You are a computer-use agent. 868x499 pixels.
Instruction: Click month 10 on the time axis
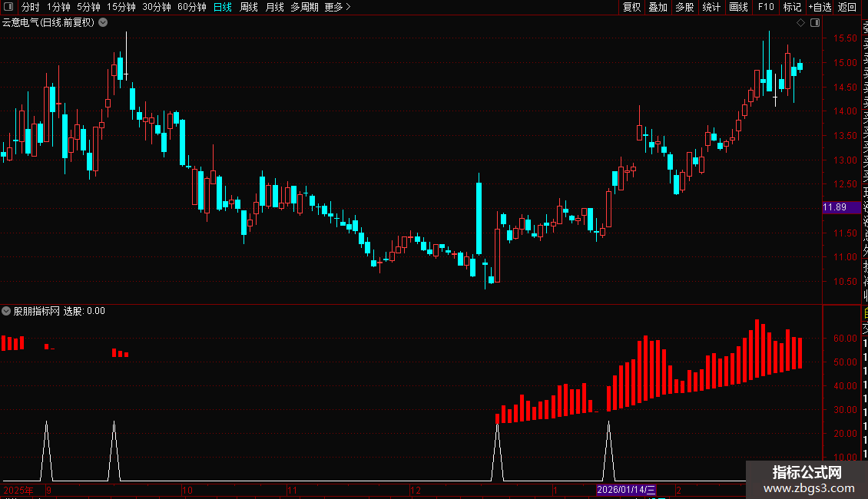coord(187,490)
